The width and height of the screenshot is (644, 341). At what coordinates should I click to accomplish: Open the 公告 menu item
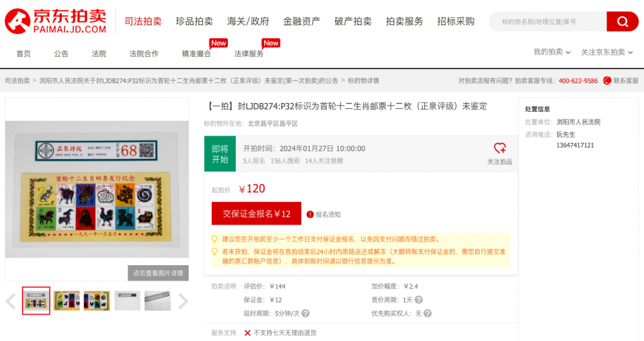[x=61, y=54]
